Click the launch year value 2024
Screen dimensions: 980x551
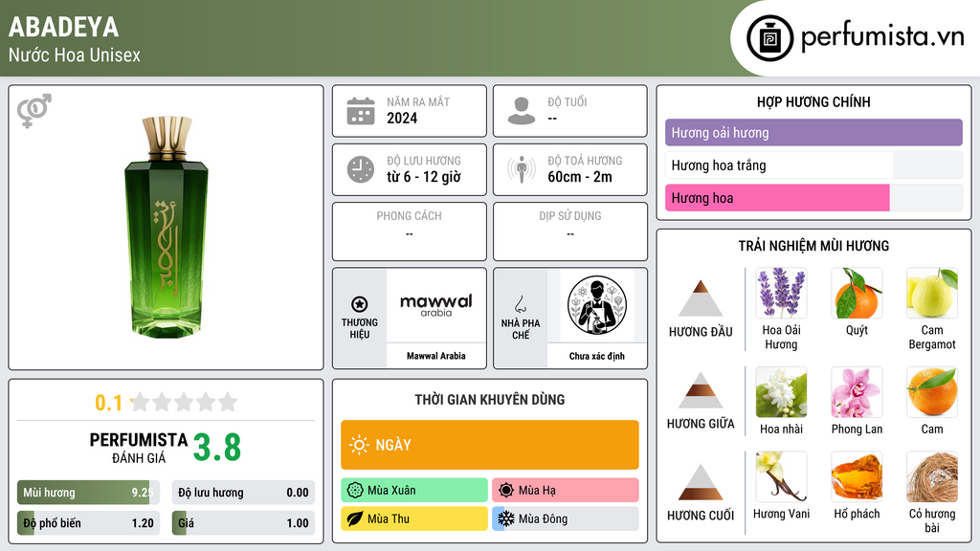[x=402, y=118]
